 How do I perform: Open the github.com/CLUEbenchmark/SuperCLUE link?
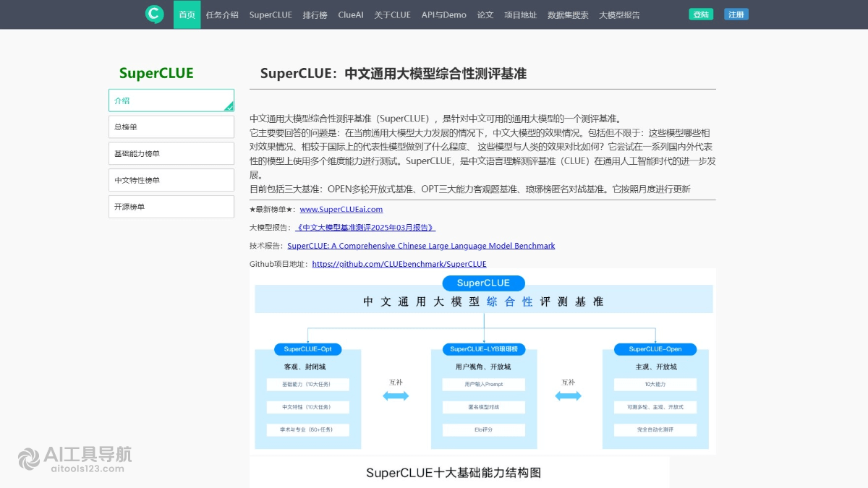click(399, 265)
